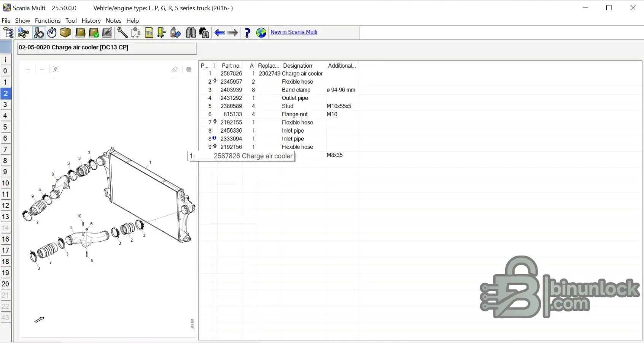Open the Show menu
The width and height of the screenshot is (644, 343).
coord(22,21)
